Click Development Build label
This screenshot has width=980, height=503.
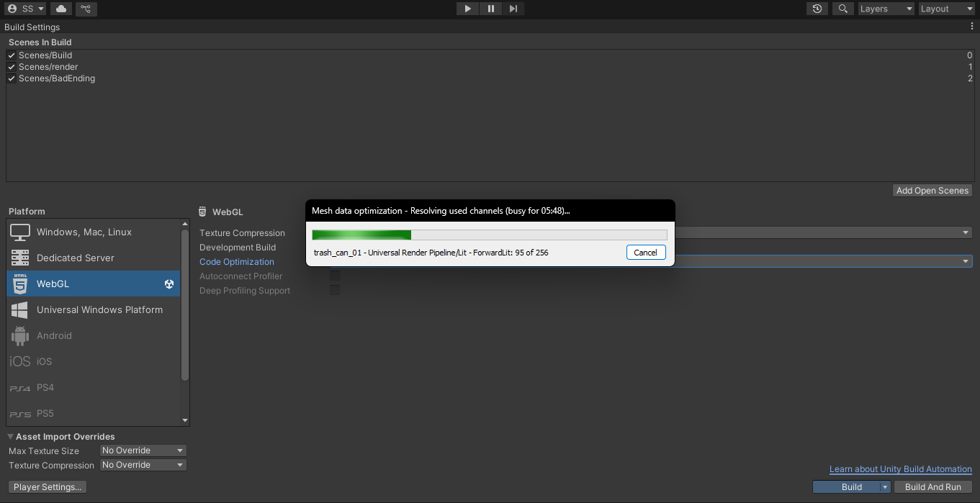238,248
